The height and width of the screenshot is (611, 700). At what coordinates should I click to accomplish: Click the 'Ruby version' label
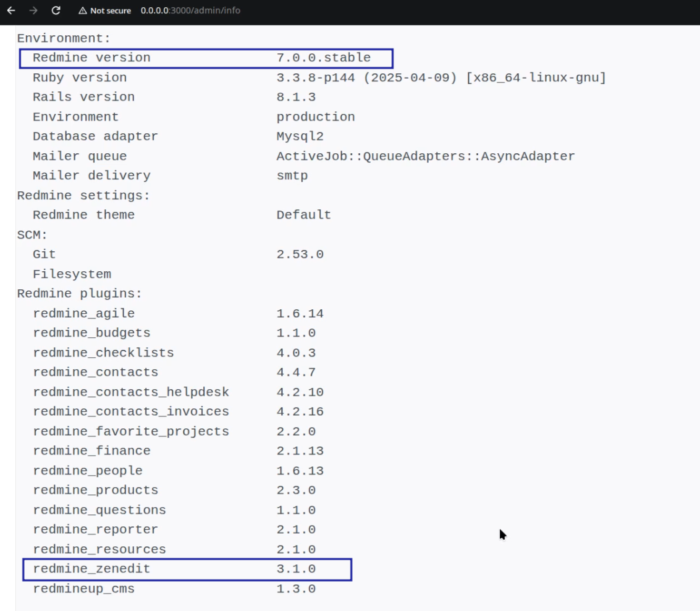(79, 78)
